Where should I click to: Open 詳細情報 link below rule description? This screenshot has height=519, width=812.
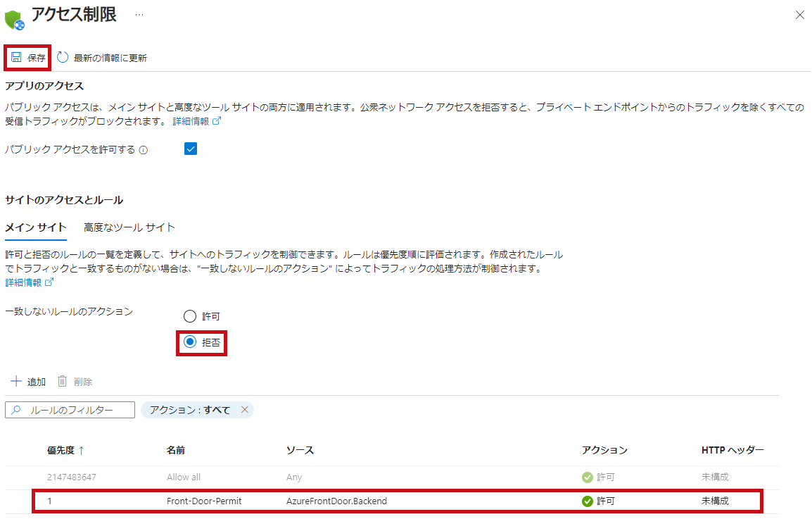coord(23,282)
